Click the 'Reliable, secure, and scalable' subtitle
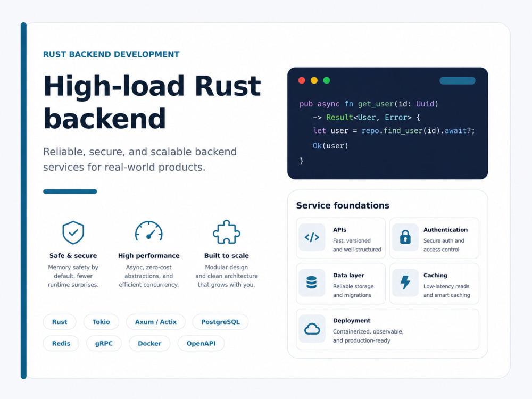 140,159
